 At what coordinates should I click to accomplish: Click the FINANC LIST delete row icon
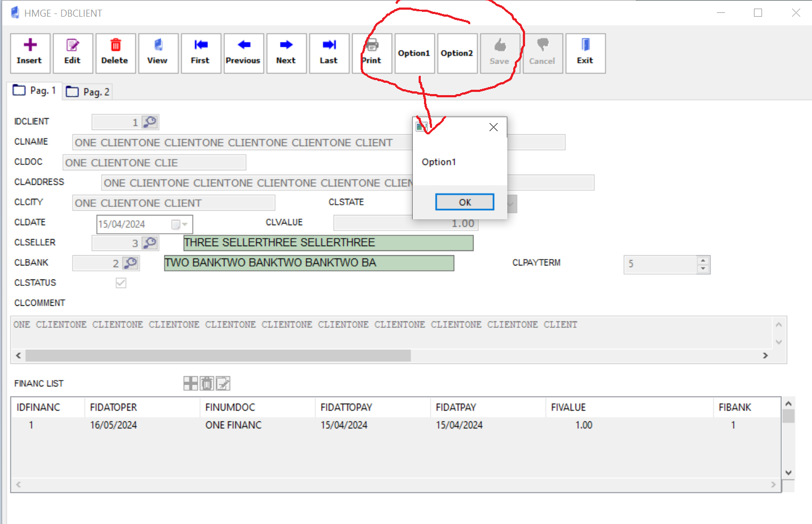207,383
